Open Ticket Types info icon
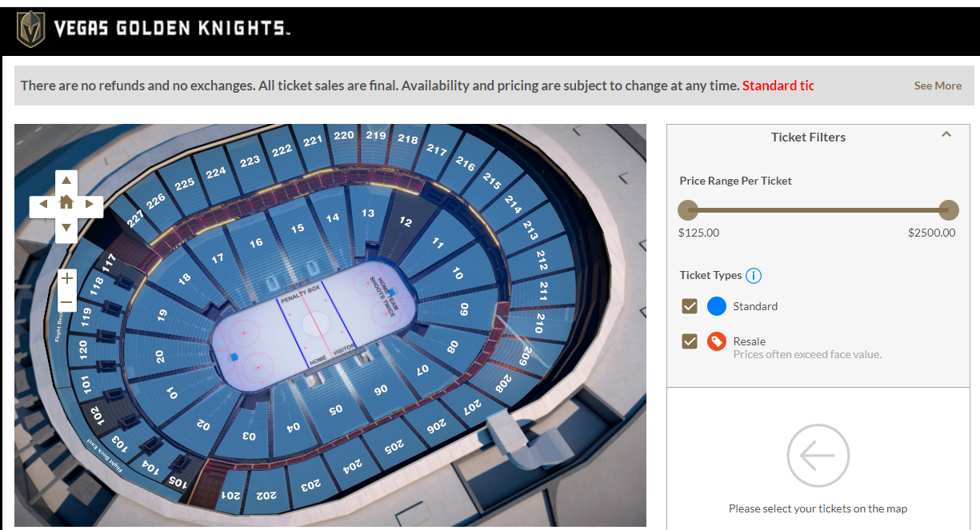This screenshot has height=530, width=980. [753, 276]
